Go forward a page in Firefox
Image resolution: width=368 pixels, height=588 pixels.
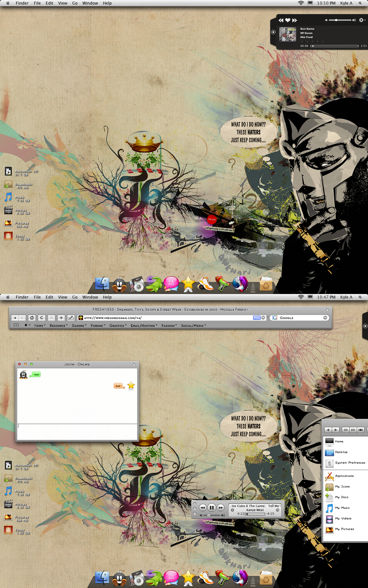click(22, 318)
